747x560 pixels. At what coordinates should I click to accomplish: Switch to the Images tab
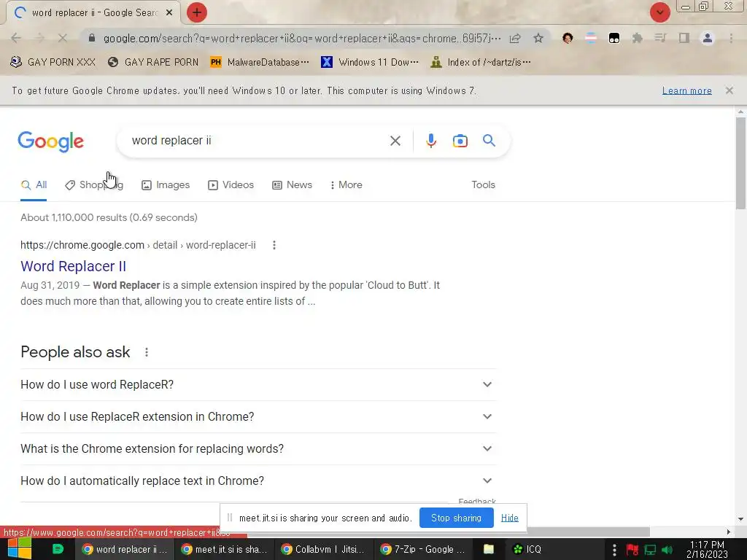tap(166, 184)
